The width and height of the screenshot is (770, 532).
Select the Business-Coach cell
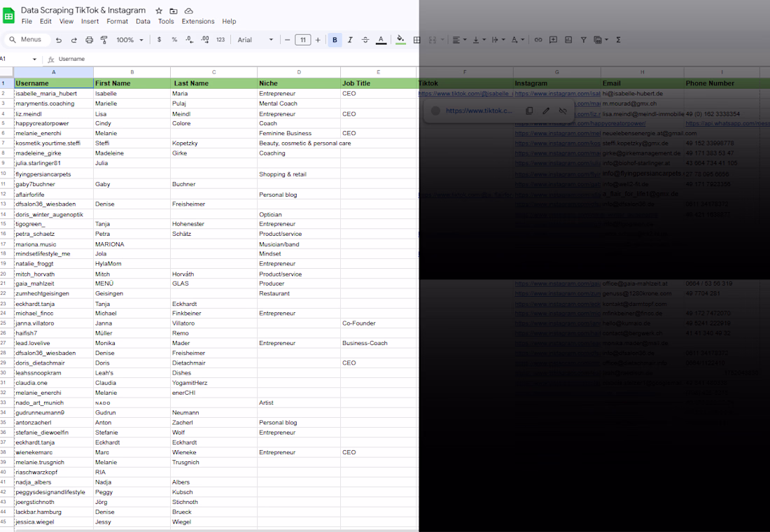coord(378,343)
